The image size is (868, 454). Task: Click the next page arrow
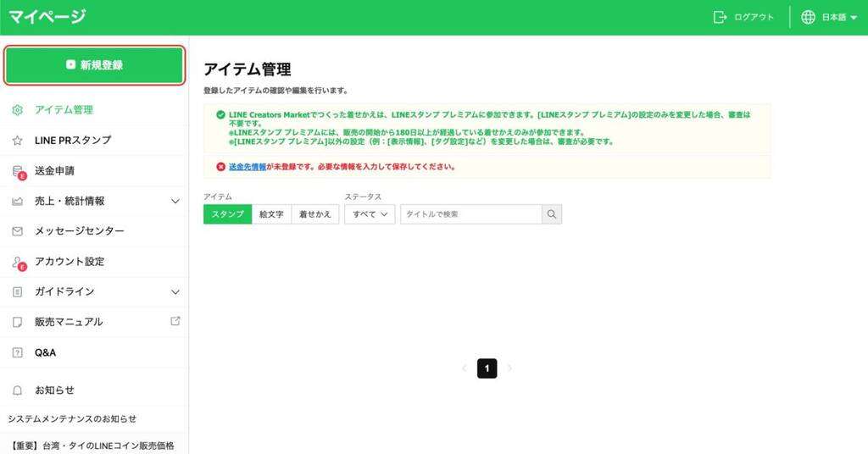tap(509, 368)
